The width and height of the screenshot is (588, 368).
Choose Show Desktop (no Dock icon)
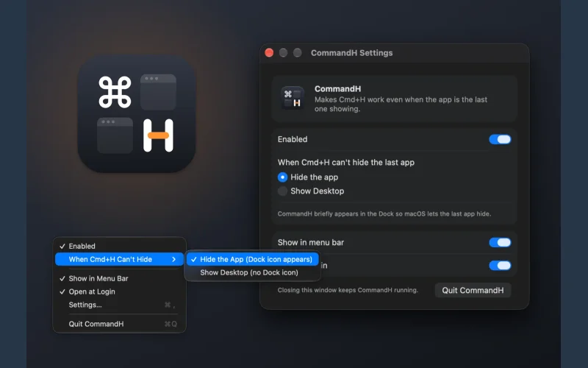pyautogui.click(x=252, y=272)
